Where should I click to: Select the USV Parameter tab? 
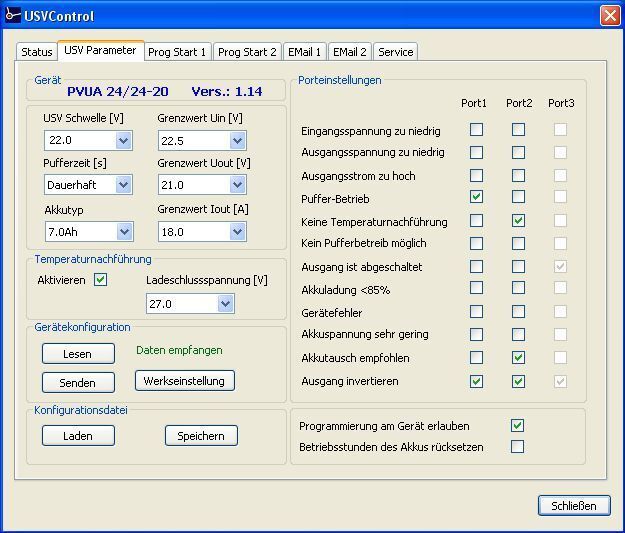[x=100, y=50]
